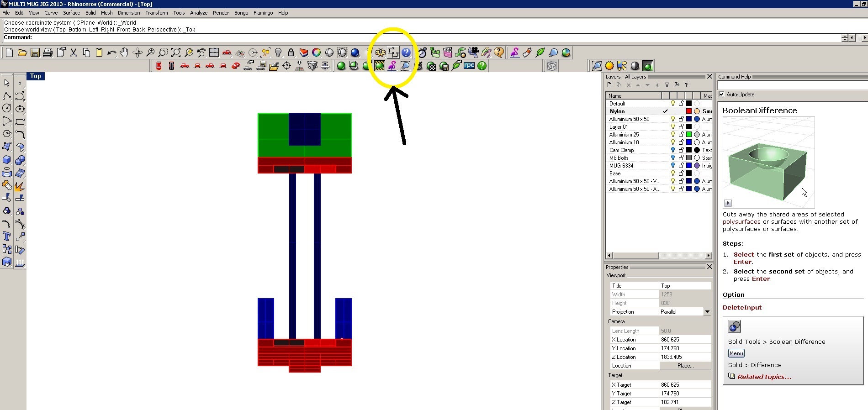
Task: Open the Projection dropdown
Action: click(707, 312)
